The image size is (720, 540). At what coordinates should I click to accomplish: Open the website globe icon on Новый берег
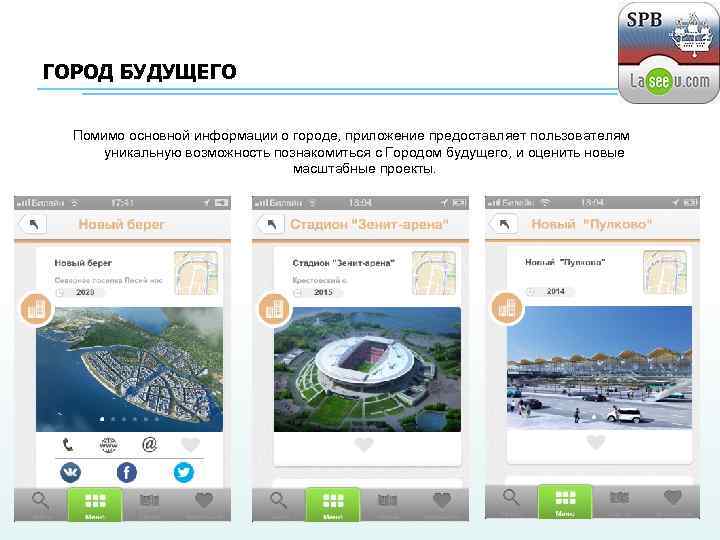pyautogui.click(x=108, y=444)
